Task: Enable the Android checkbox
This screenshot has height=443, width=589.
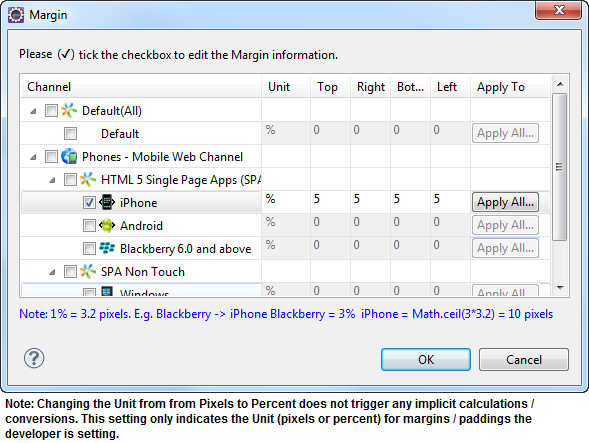Action: click(89, 225)
